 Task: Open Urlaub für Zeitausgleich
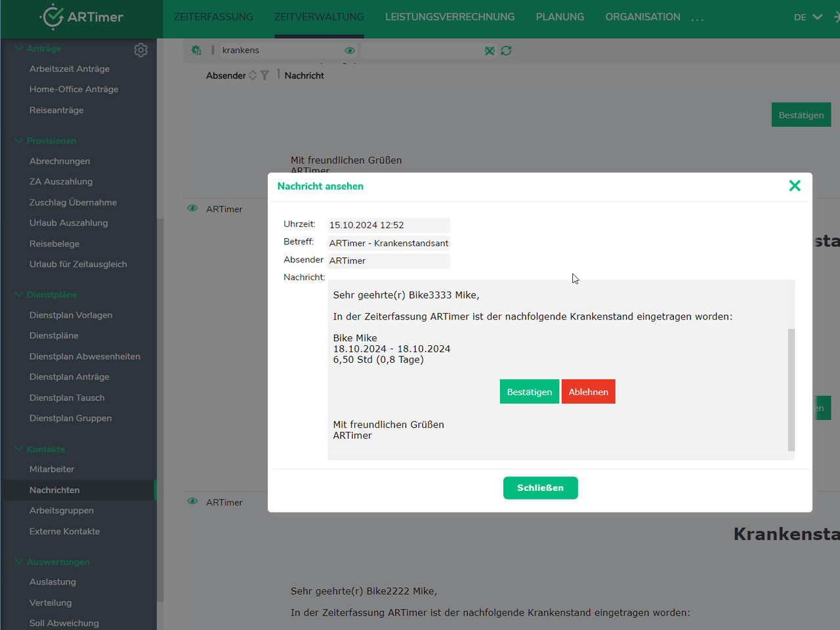(79, 264)
